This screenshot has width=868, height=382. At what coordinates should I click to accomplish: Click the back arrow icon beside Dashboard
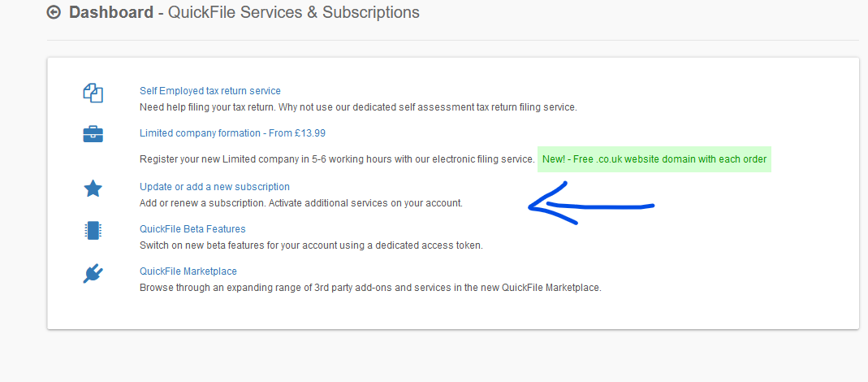(54, 12)
